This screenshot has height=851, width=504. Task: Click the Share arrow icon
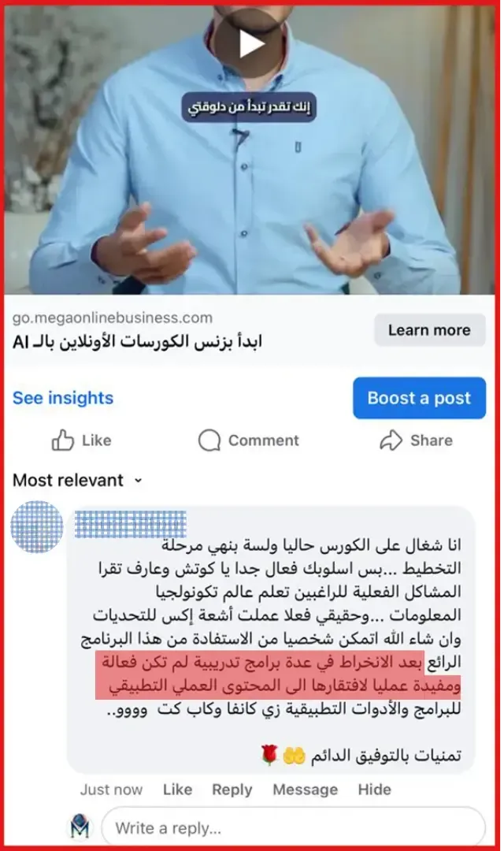[x=391, y=440]
